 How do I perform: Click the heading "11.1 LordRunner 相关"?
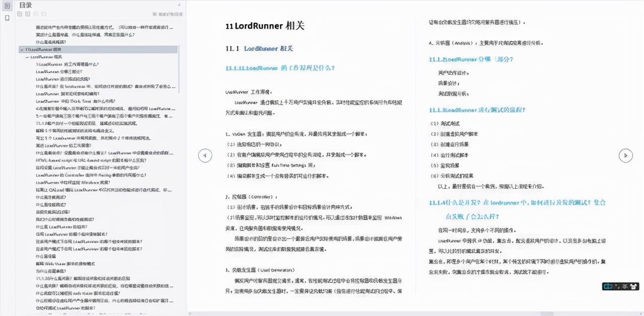tap(260, 49)
